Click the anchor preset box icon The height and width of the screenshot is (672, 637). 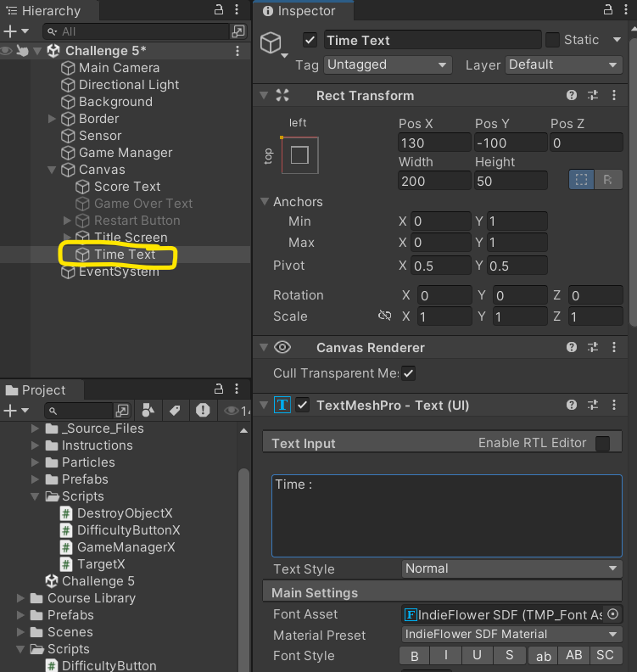tap(299, 155)
